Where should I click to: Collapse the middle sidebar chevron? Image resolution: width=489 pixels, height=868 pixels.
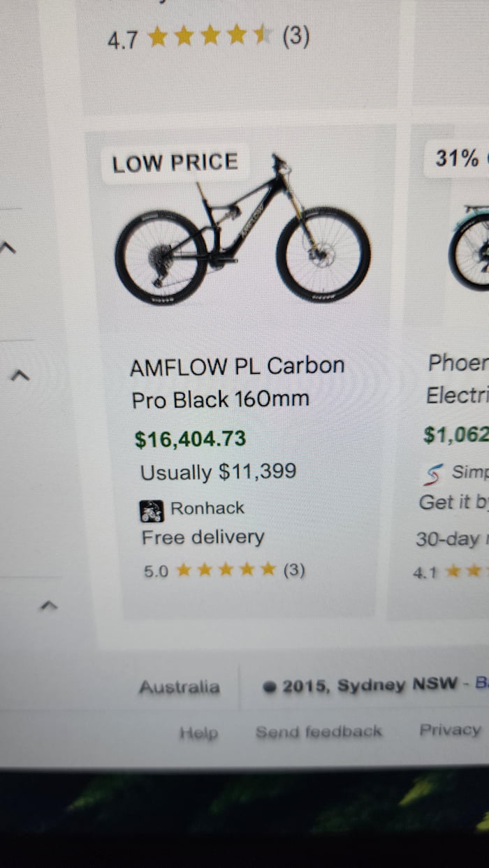coord(20,374)
